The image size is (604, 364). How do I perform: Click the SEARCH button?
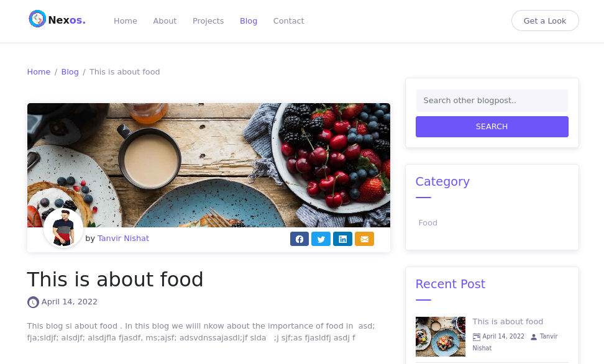[492, 127]
